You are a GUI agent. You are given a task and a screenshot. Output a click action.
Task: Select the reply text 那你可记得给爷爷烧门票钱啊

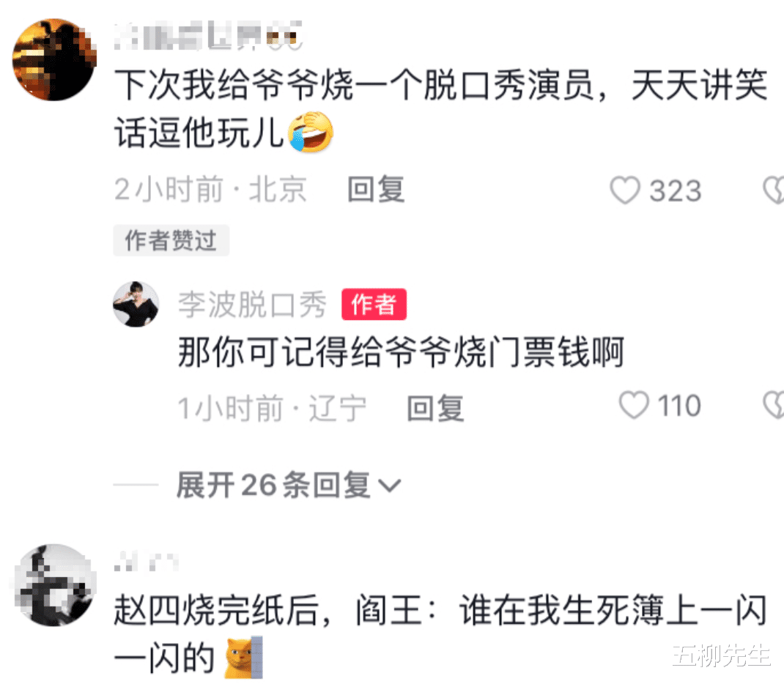(x=401, y=352)
